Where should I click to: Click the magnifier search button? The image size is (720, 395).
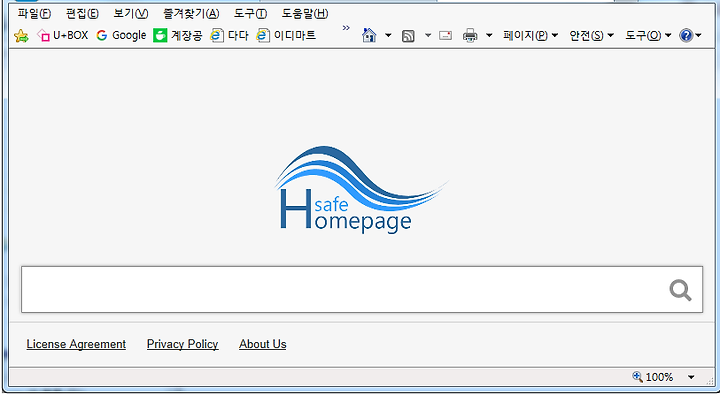680,290
